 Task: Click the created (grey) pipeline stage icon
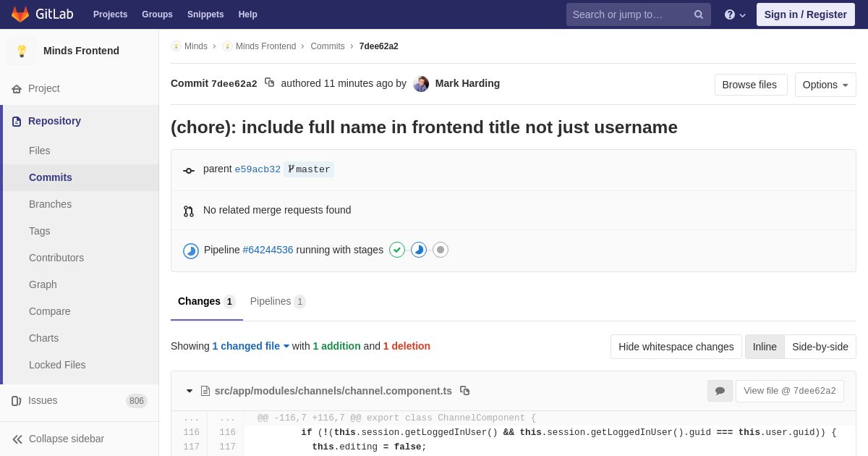[441, 250]
